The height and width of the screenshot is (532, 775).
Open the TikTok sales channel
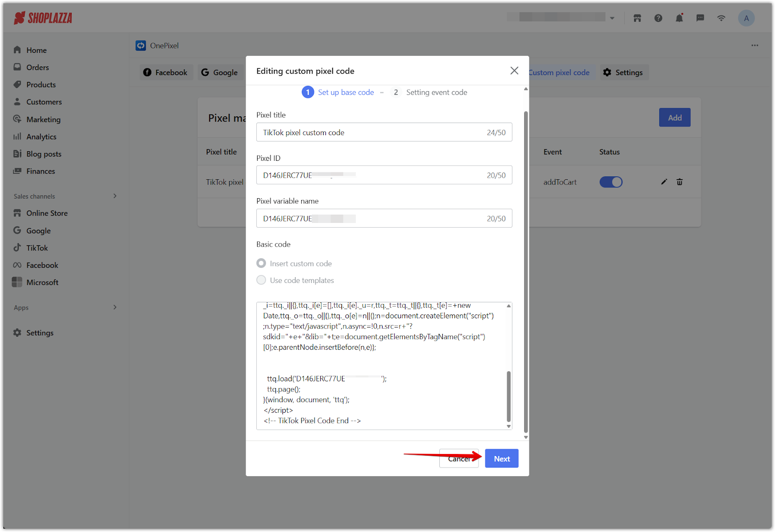(37, 248)
